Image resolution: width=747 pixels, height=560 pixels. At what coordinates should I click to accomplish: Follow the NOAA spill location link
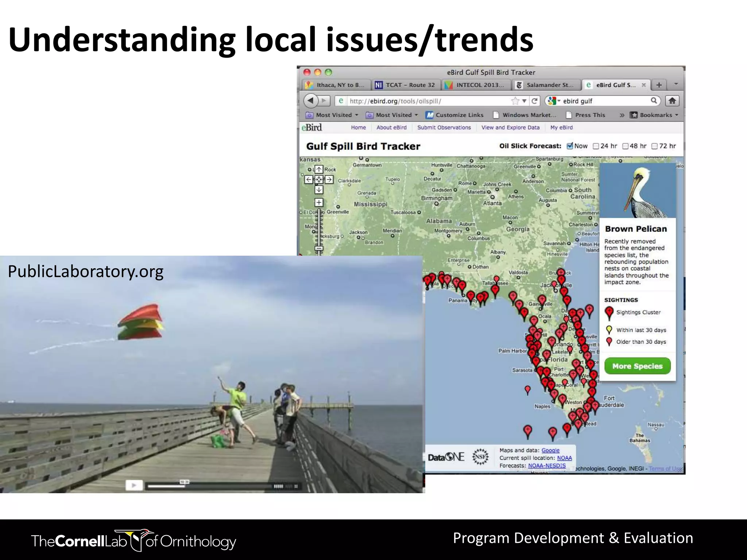564,458
